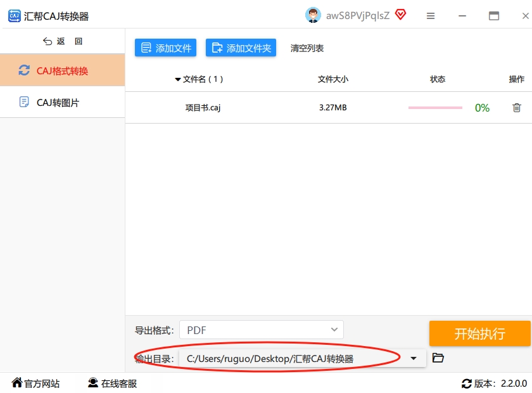Delete 项目书.caj with the trash icon
The image size is (532, 393).
(x=516, y=108)
